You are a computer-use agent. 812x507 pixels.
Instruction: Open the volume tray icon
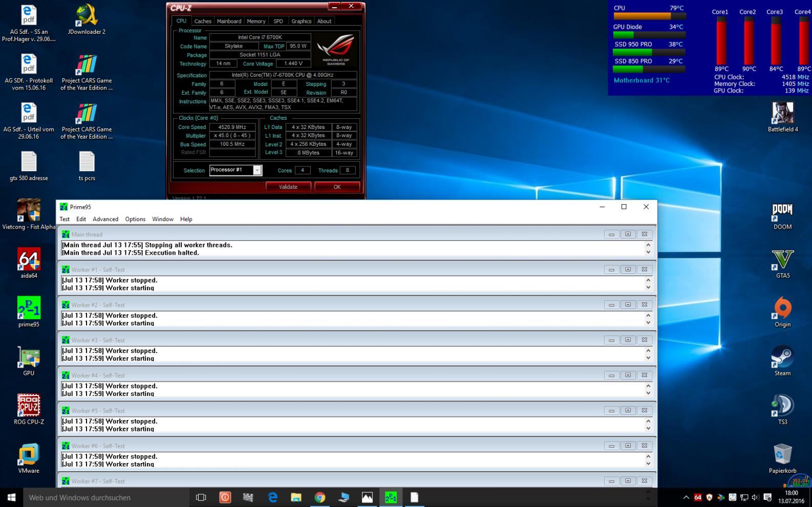point(755,497)
